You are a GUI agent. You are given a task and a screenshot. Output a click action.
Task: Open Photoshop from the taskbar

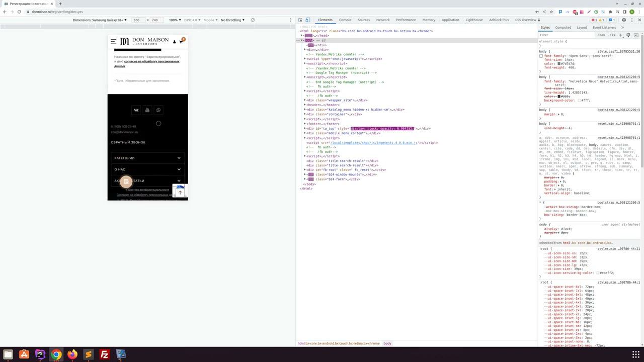40,354
